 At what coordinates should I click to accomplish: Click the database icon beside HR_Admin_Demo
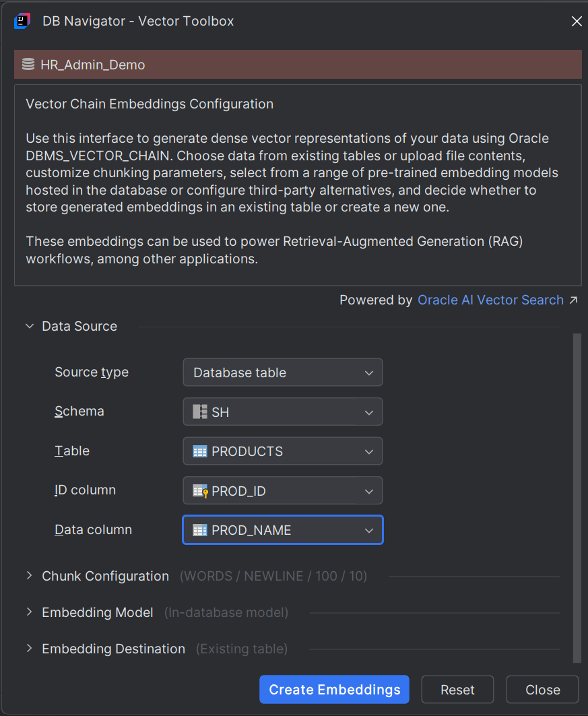[x=28, y=64]
